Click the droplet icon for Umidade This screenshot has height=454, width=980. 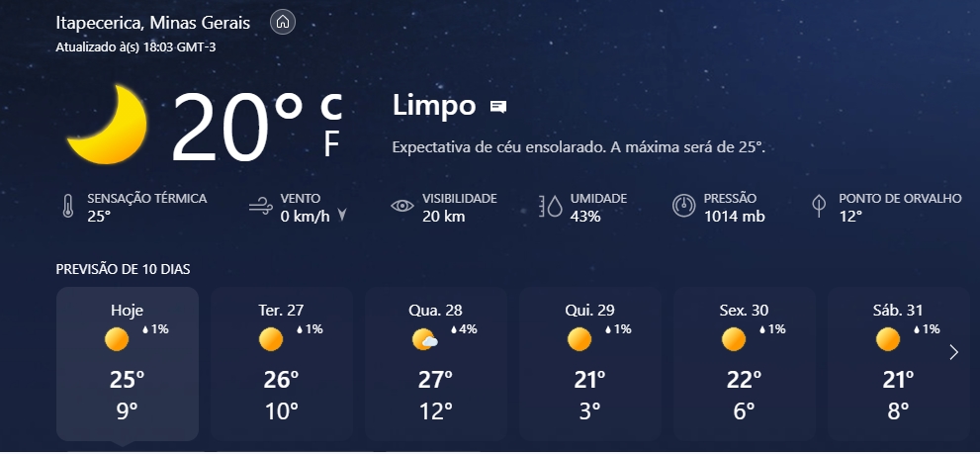click(x=551, y=207)
